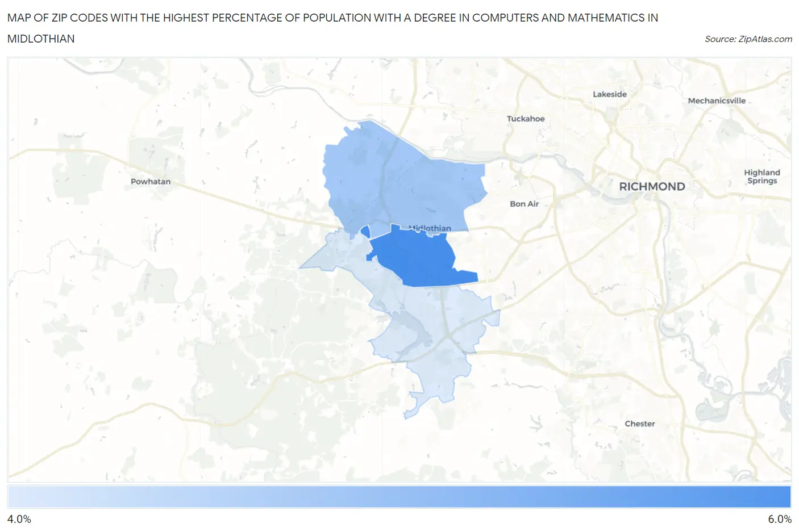Click the Source: ZipAtlas.com text
Screen dimensions: 799x532
748,39
